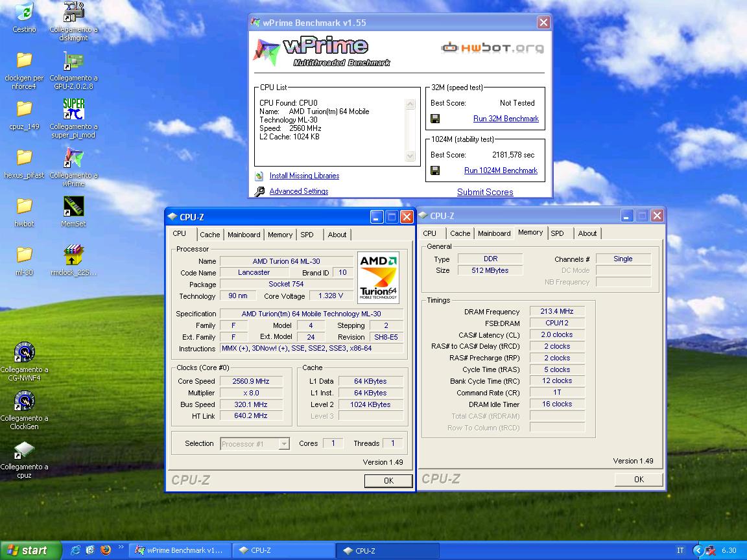
Task: Click the IT language indicator in taskbar
Action: click(680, 550)
